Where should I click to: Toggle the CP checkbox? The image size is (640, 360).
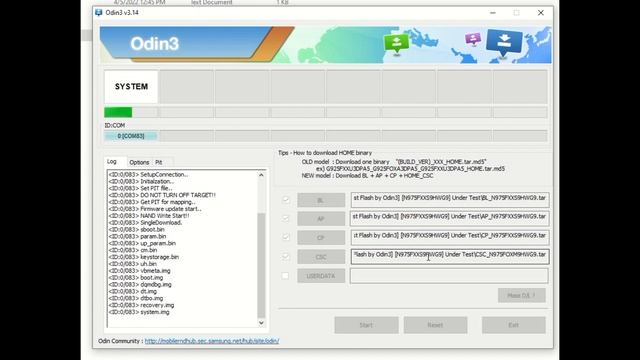(x=286, y=237)
